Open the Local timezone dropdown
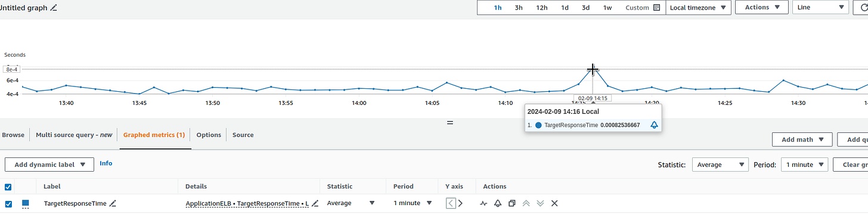This screenshot has width=868, height=223. pos(699,8)
